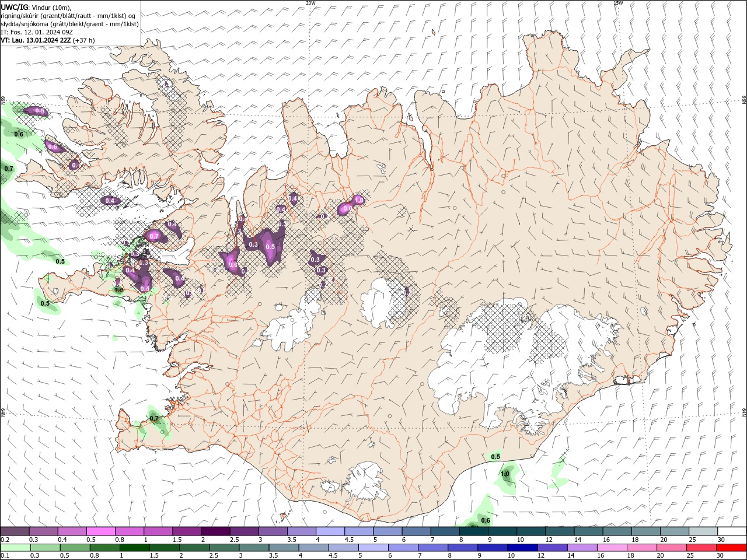Image resolution: width=747 pixels, height=560 pixels.
Task: Click the 'UWC/IG: Vindur (10m),' title line
Action: click(36, 7)
